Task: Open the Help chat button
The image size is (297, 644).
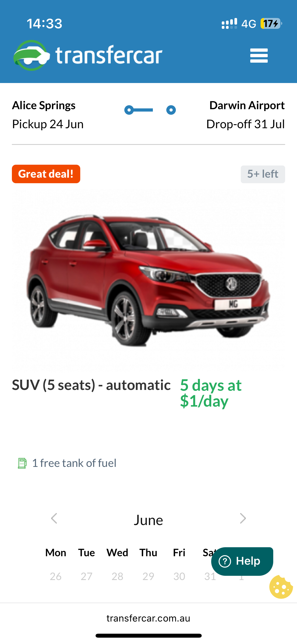Action: point(242,561)
